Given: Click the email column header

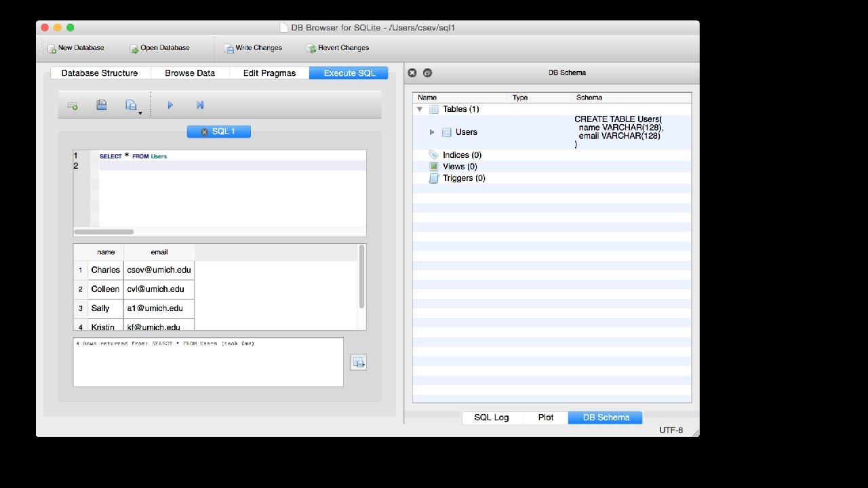Looking at the screenshot, I should click(x=159, y=252).
